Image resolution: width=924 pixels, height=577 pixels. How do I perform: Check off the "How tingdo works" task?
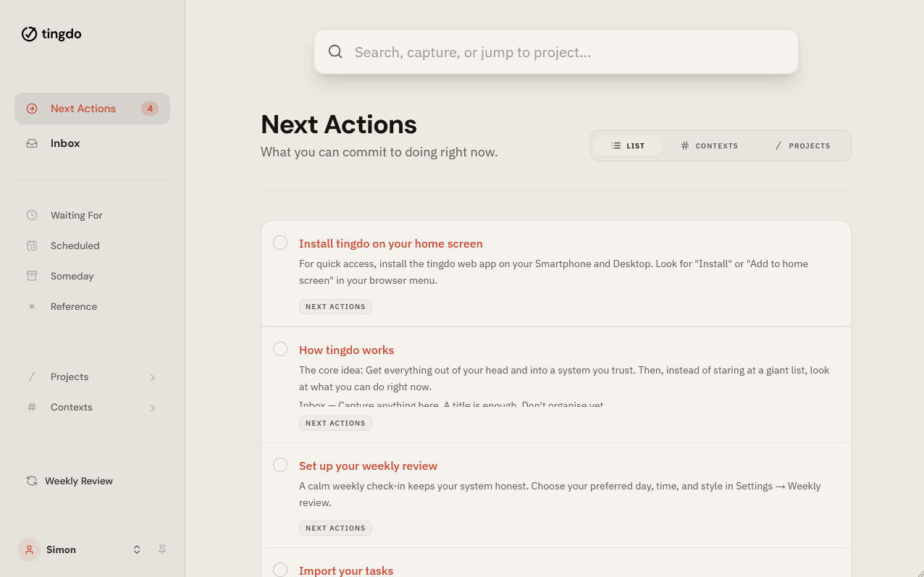tap(280, 349)
